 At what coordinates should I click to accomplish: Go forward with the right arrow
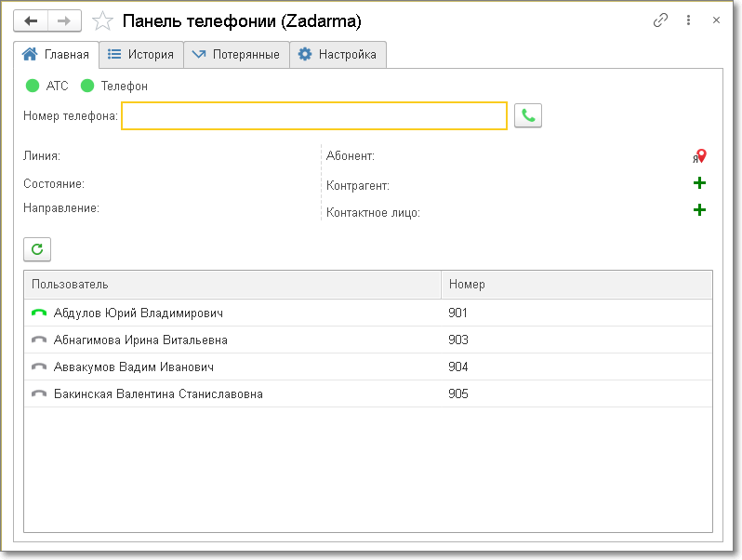[x=63, y=20]
